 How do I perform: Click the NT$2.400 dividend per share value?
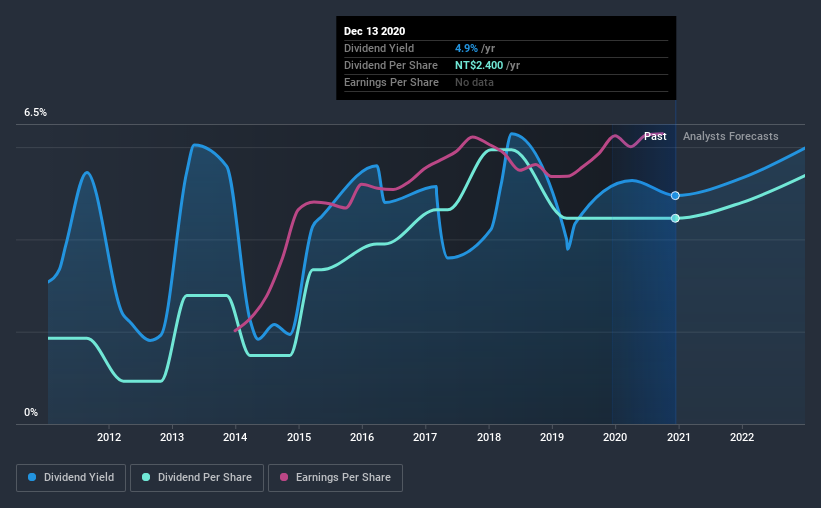479,65
